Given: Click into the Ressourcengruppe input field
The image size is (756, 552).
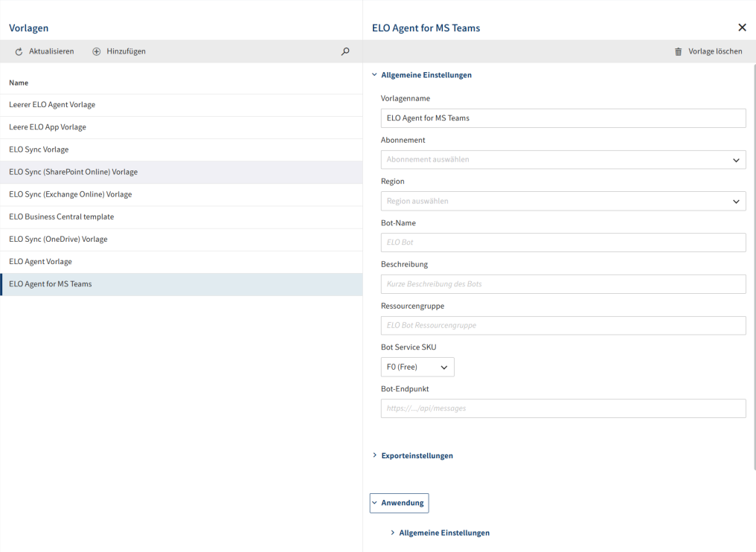Looking at the screenshot, I should pos(563,325).
